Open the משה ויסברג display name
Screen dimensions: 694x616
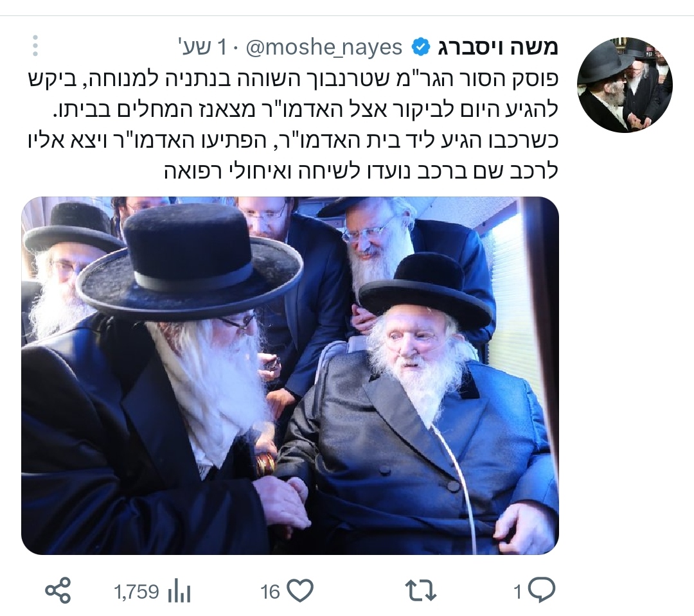click(x=498, y=48)
